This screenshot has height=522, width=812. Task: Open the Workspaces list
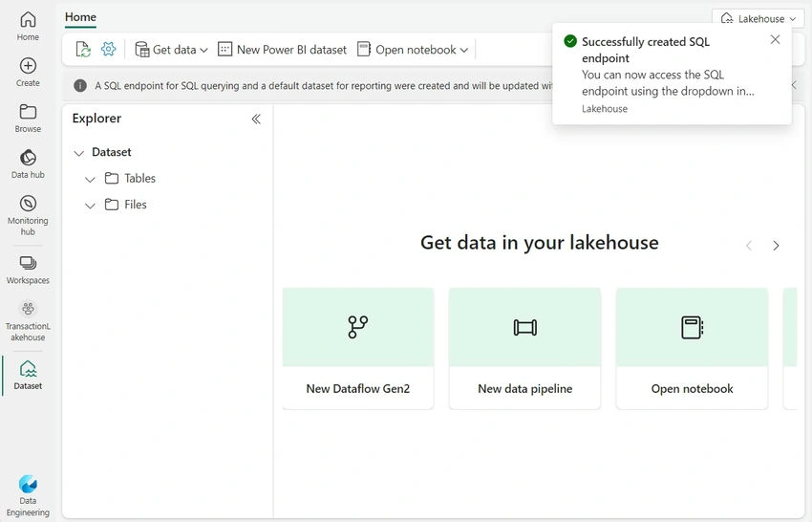point(28,270)
